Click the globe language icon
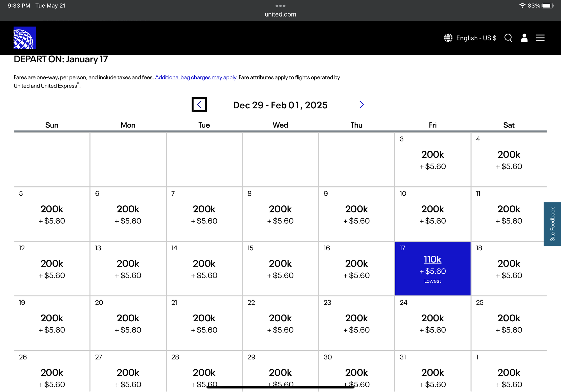 click(x=448, y=38)
